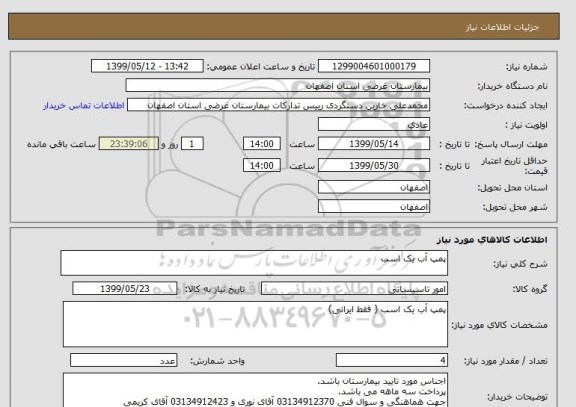Click the general description box پمپ آب یک اسب
This screenshot has height=407, width=576.
coord(254,263)
